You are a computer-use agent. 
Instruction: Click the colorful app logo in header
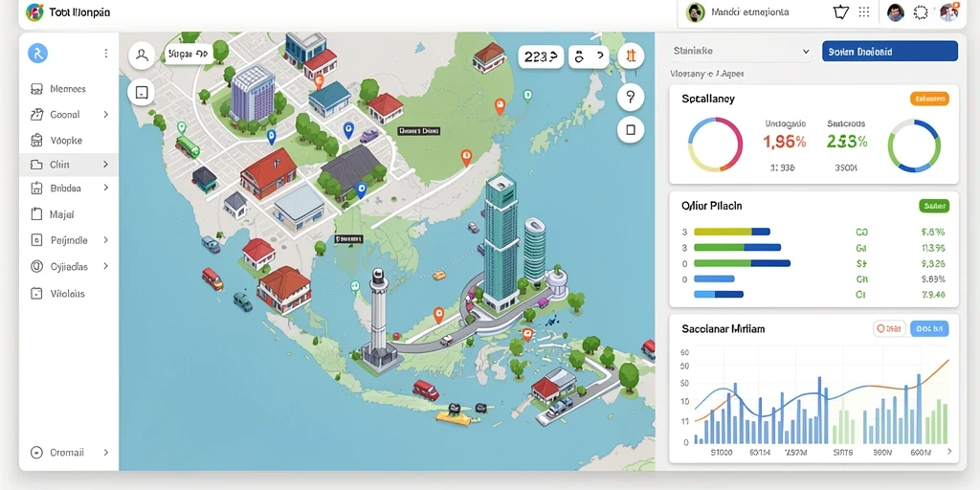34,11
